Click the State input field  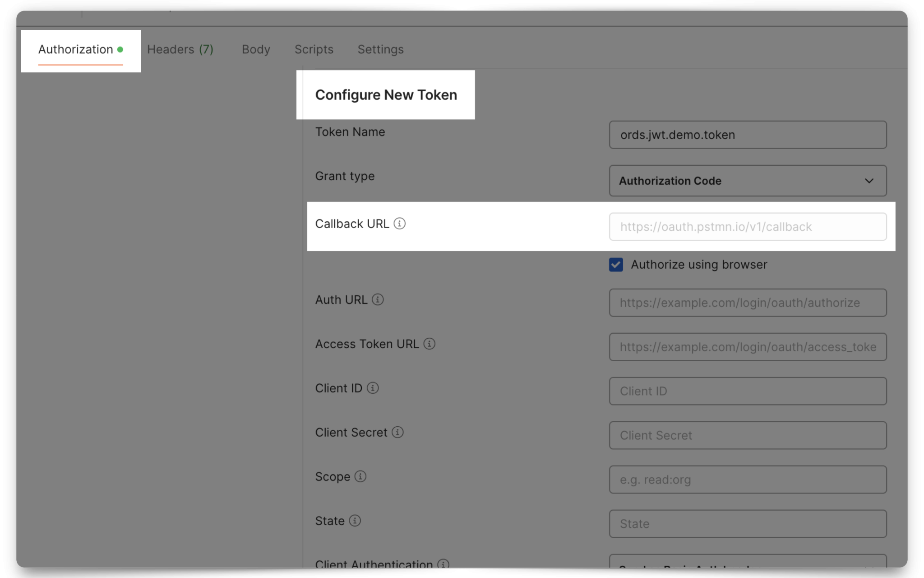pyautogui.click(x=747, y=523)
